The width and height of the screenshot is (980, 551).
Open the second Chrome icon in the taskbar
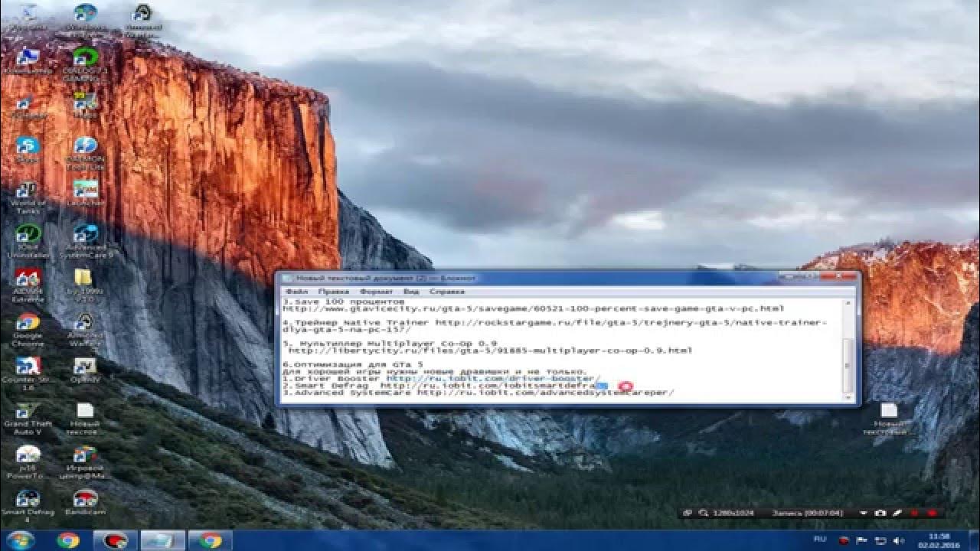(211, 540)
